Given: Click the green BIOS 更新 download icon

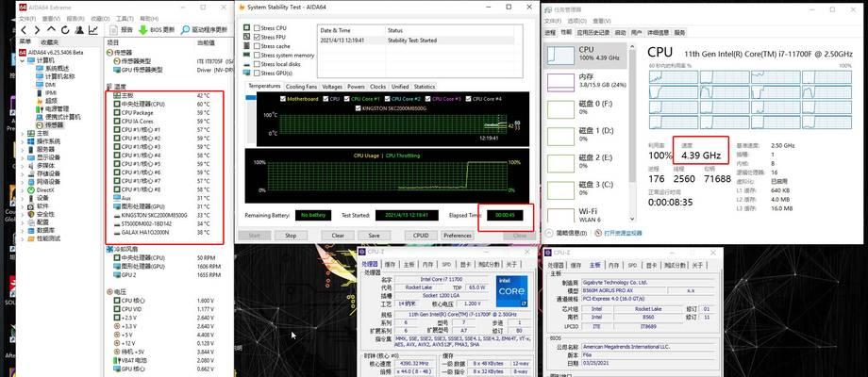Looking at the screenshot, I should (142, 30).
